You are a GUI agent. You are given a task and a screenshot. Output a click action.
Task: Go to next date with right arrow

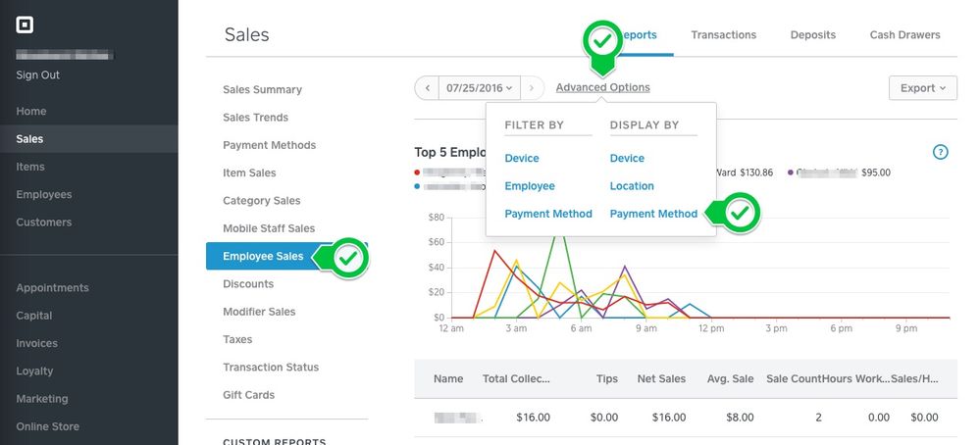click(x=532, y=88)
